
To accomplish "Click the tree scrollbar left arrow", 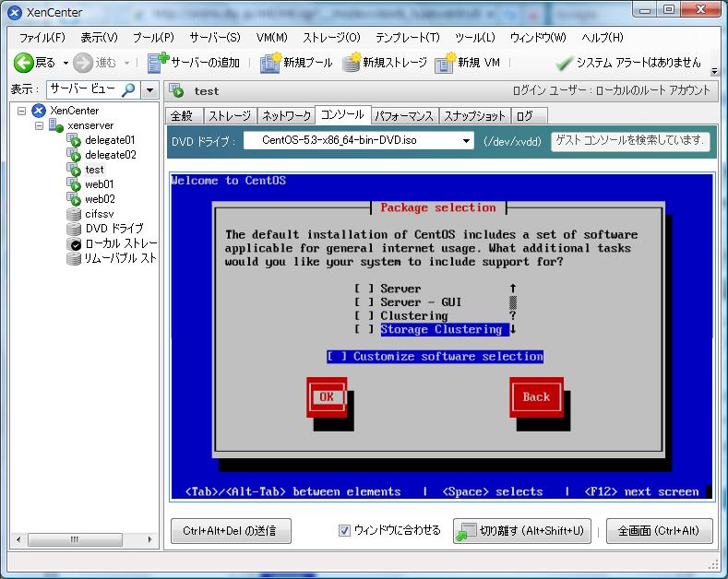I will click(x=18, y=539).
